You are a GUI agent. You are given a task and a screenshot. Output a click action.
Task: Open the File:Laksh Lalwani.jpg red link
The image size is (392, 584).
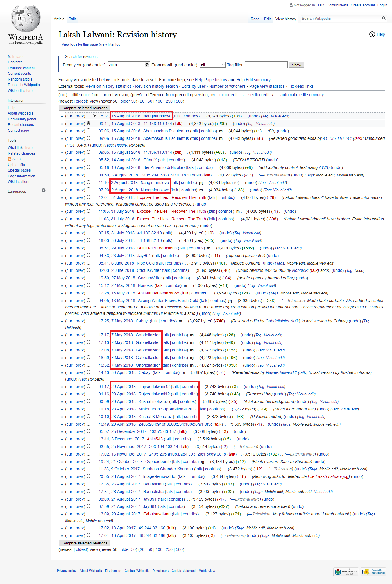coord(329,476)
